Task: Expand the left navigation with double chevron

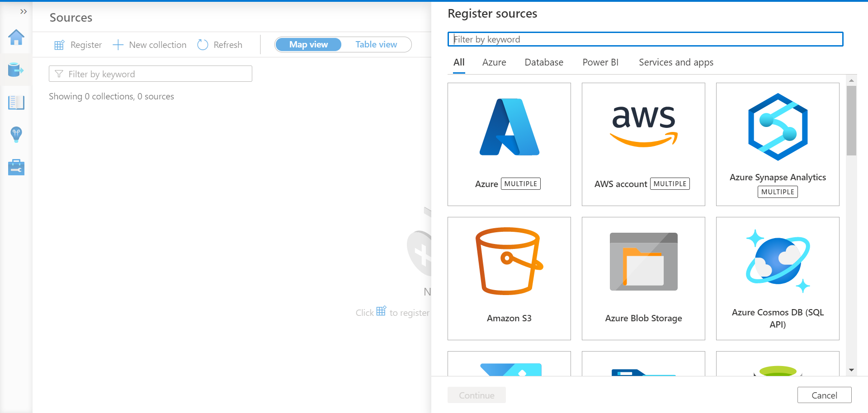Action: pos(24,11)
